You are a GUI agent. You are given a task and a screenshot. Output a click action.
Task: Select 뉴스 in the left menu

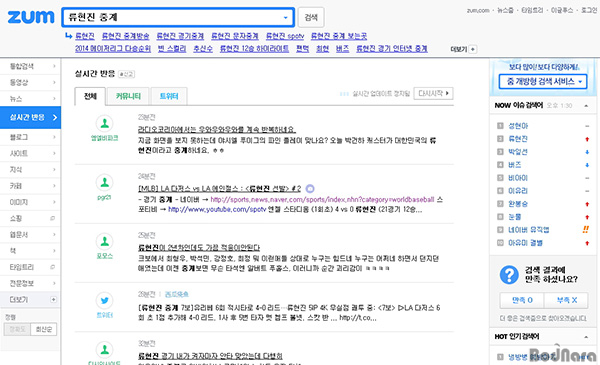coord(30,99)
